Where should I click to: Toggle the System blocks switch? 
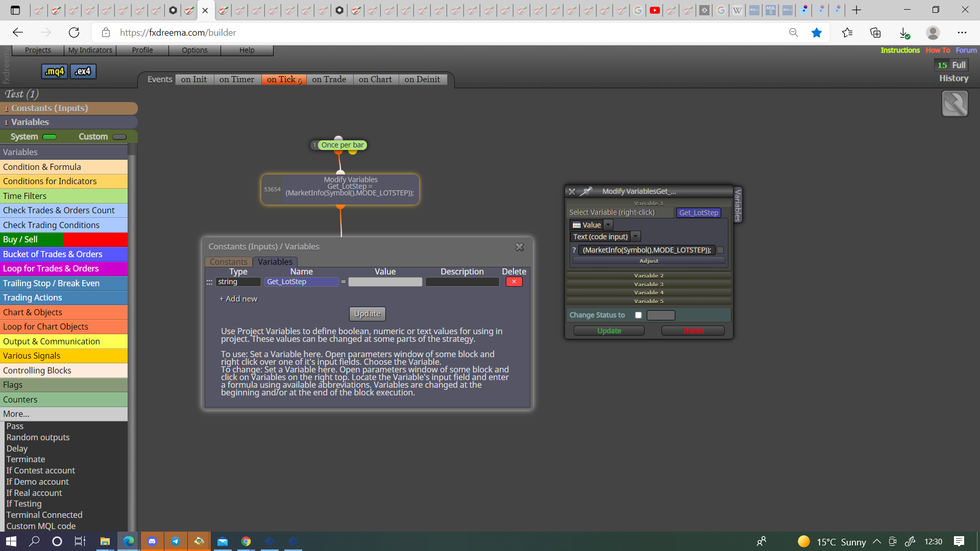pos(50,137)
